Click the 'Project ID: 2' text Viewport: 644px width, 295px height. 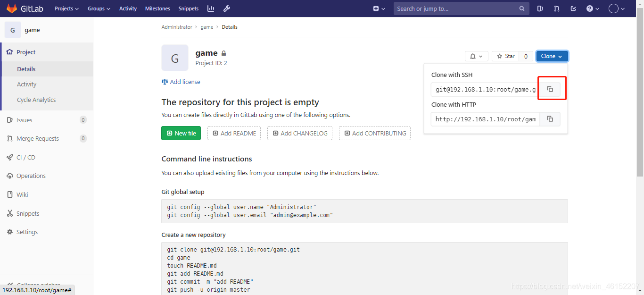pos(211,63)
